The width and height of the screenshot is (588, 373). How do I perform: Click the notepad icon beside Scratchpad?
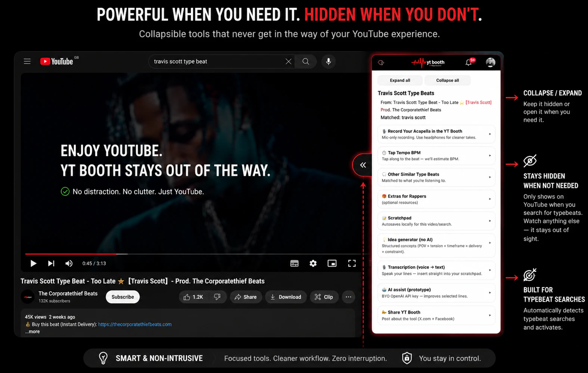click(x=384, y=218)
